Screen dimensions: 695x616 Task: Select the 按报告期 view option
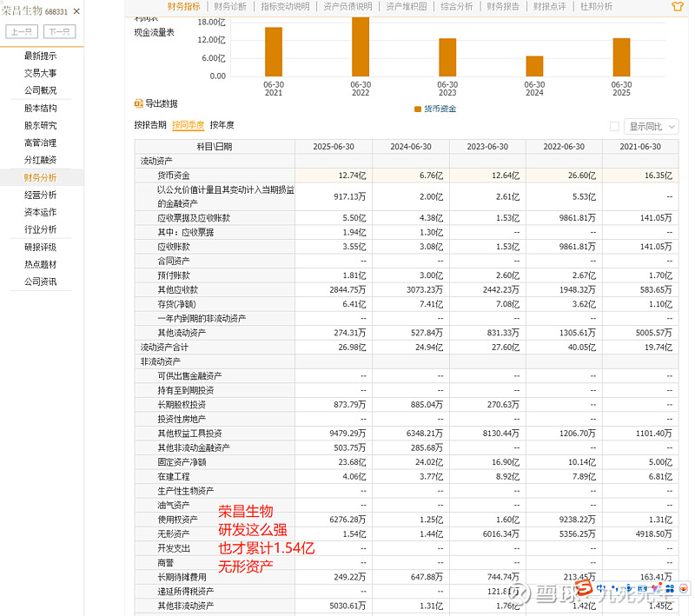point(150,125)
